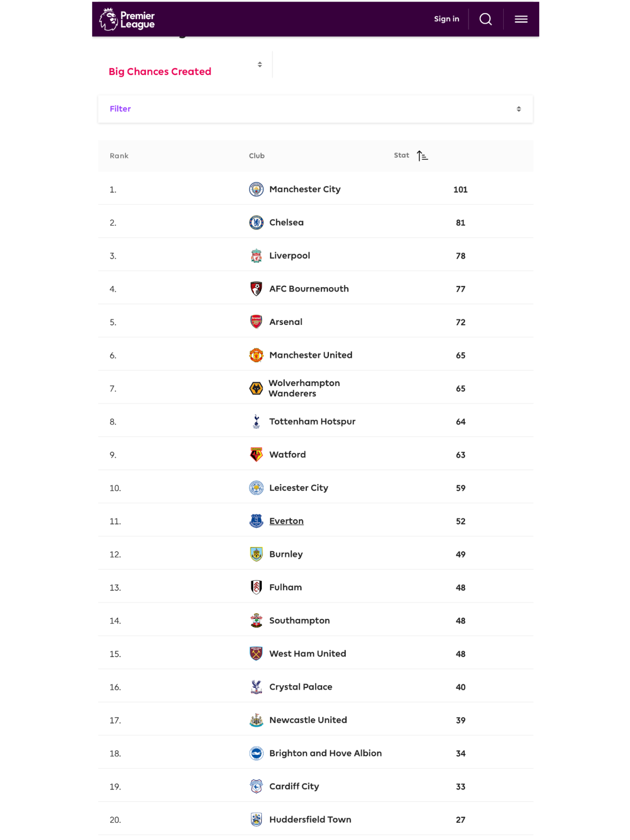The image size is (630, 840).
Task: Open the Huddersfield Town club link
Action: (x=310, y=819)
